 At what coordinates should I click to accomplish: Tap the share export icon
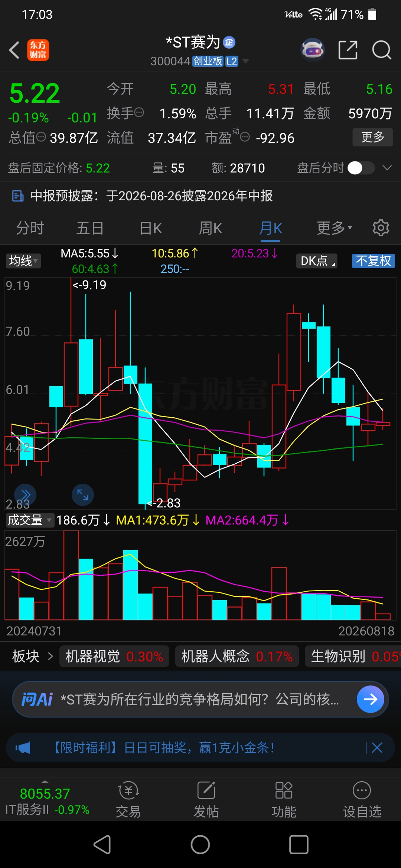click(x=348, y=50)
